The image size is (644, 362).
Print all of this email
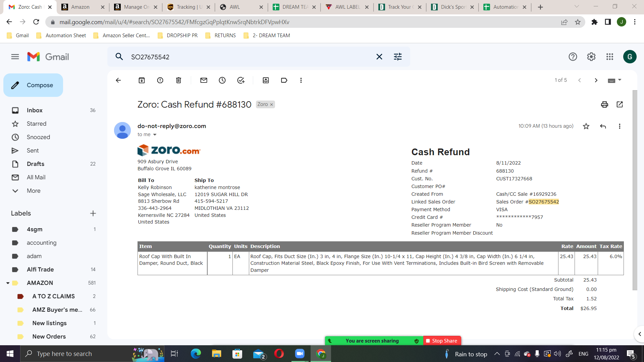tap(604, 105)
